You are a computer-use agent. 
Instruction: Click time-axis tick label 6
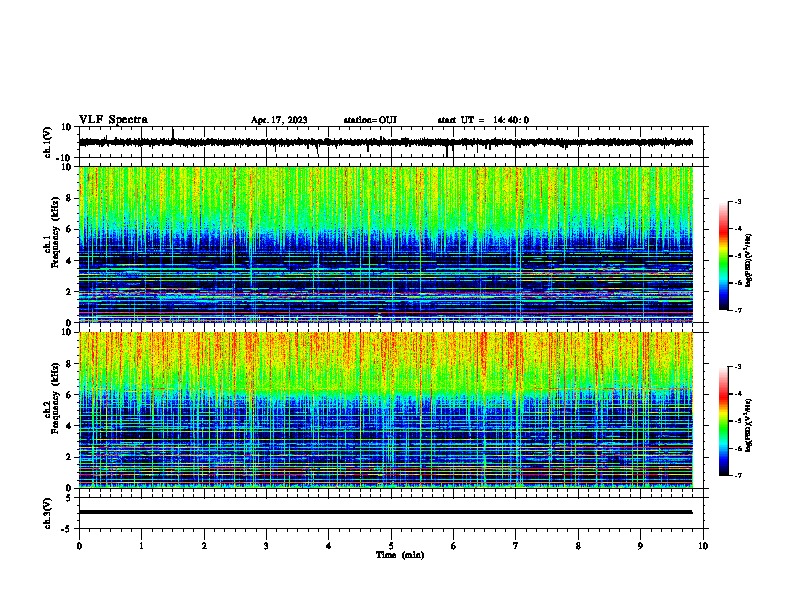point(454,546)
